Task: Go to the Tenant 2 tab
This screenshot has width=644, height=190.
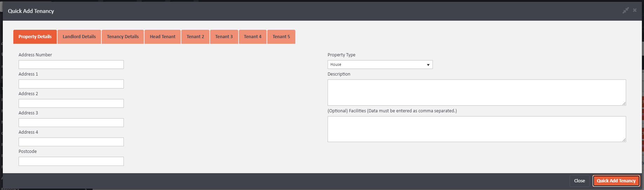Action: pyautogui.click(x=195, y=37)
